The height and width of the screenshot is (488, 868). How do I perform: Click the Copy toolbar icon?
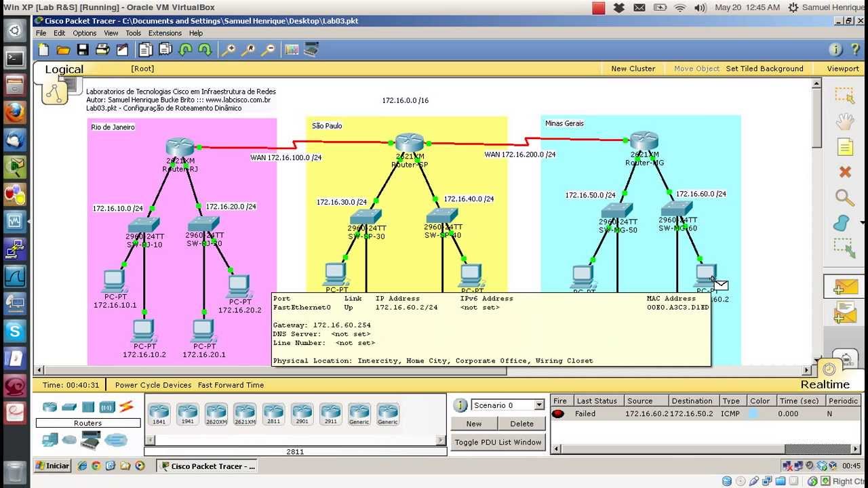[x=146, y=49]
